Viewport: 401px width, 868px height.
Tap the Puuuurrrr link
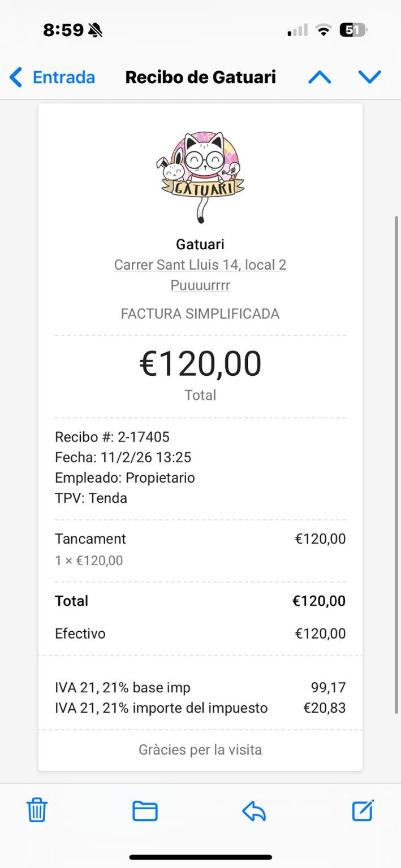tap(200, 285)
